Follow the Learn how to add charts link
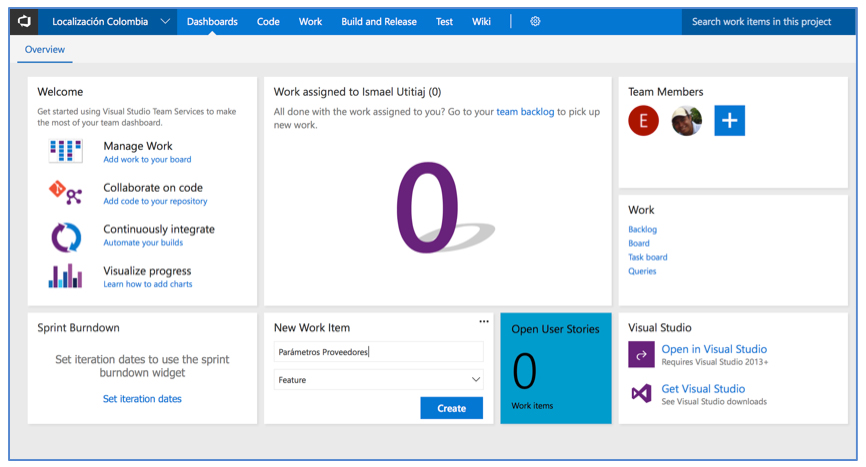Screen dimensions: 866x467 tap(148, 284)
